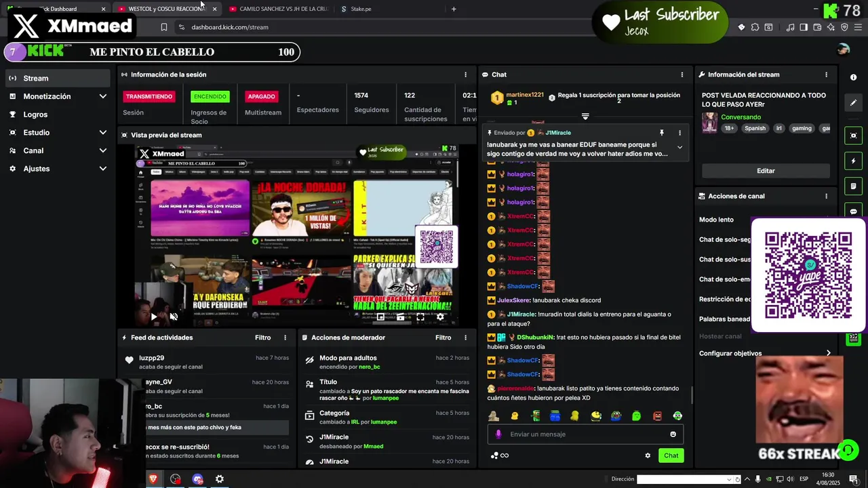Open Chat panel options menu
This screenshot has height=488, width=868.
pos(682,75)
